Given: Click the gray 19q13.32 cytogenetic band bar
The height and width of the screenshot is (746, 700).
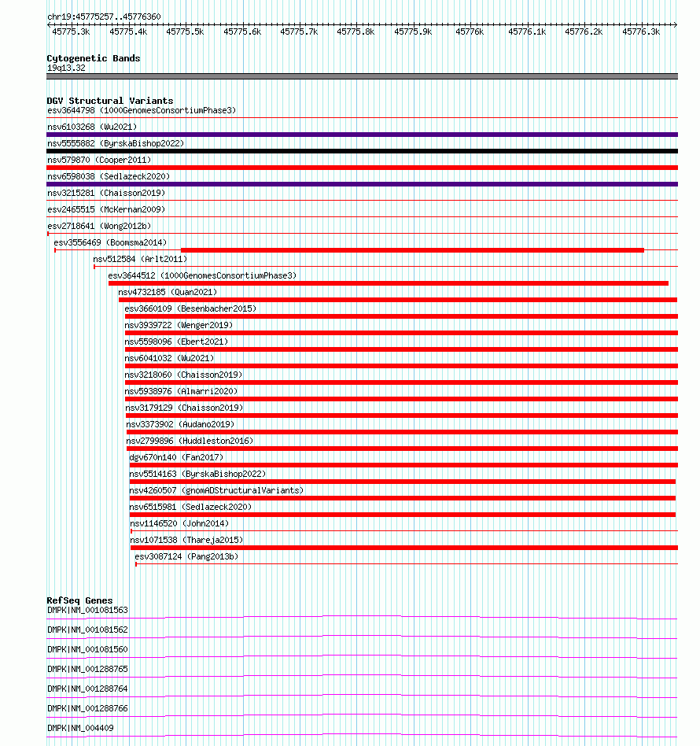Looking at the screenshot, I should 362,76.
